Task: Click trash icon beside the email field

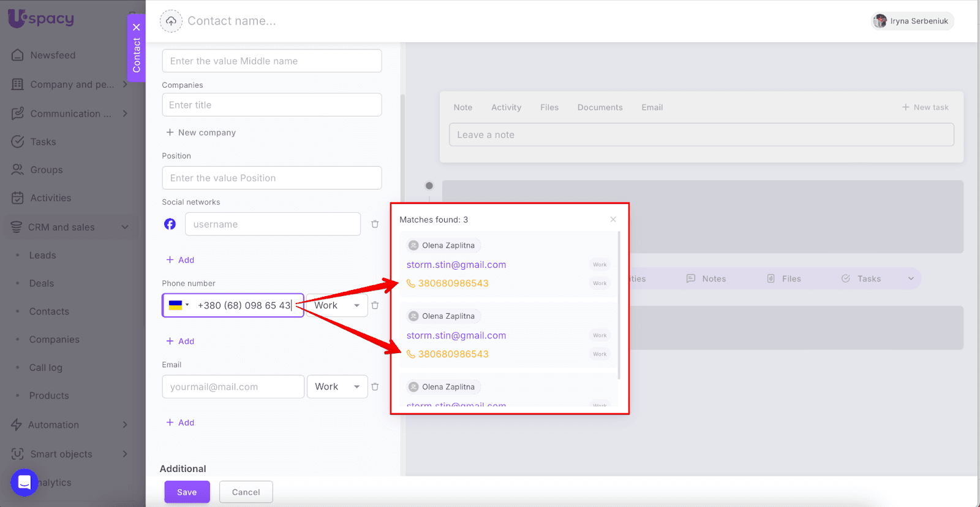Action: 375,387
